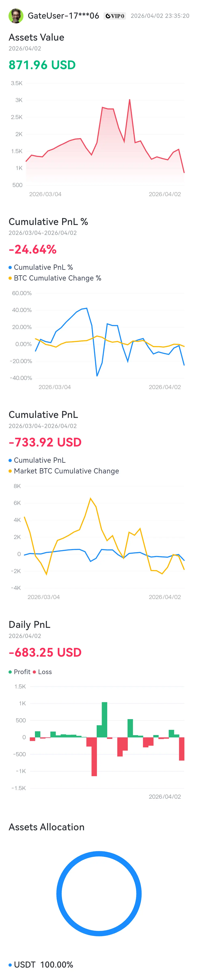Click the green Profit legend dot
The height and width of the screenshot is (980, 198).
click(10, 672)
